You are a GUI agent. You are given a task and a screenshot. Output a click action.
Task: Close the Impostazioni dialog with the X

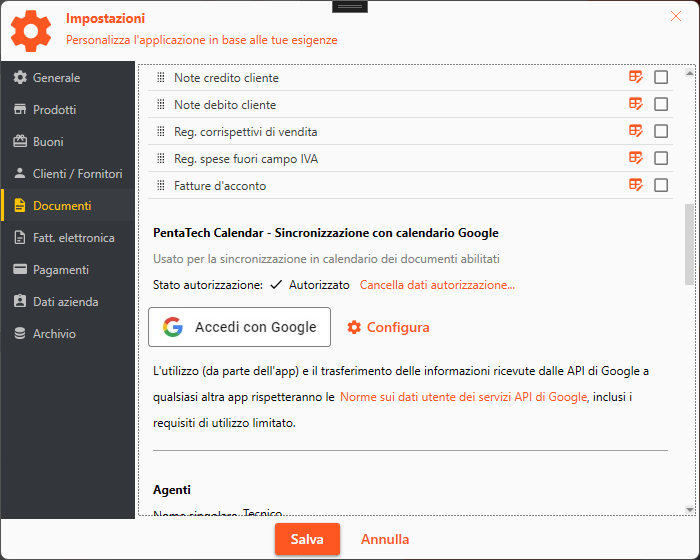click(676, 17)
